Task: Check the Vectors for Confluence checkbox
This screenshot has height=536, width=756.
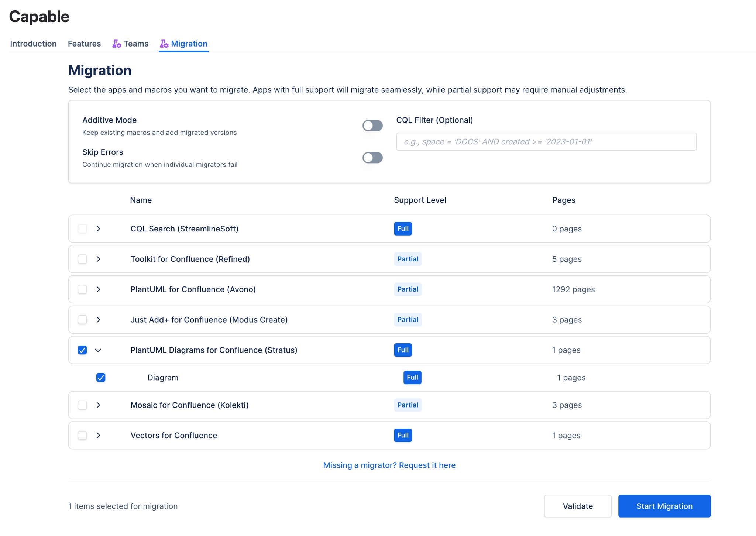Action: pos(82,435)
